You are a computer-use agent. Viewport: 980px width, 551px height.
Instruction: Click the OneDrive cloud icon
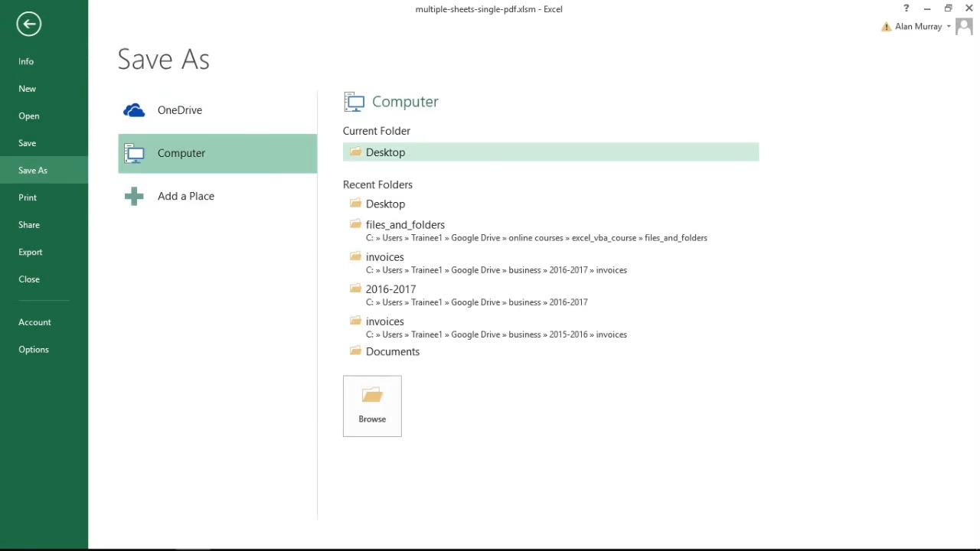[134, 110]
